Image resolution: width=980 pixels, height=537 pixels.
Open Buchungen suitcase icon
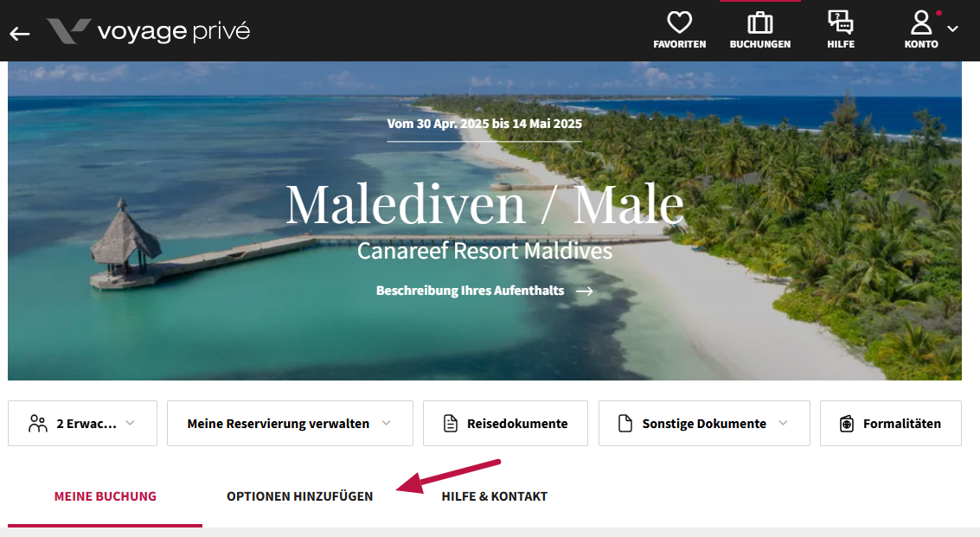pos(760,22)
